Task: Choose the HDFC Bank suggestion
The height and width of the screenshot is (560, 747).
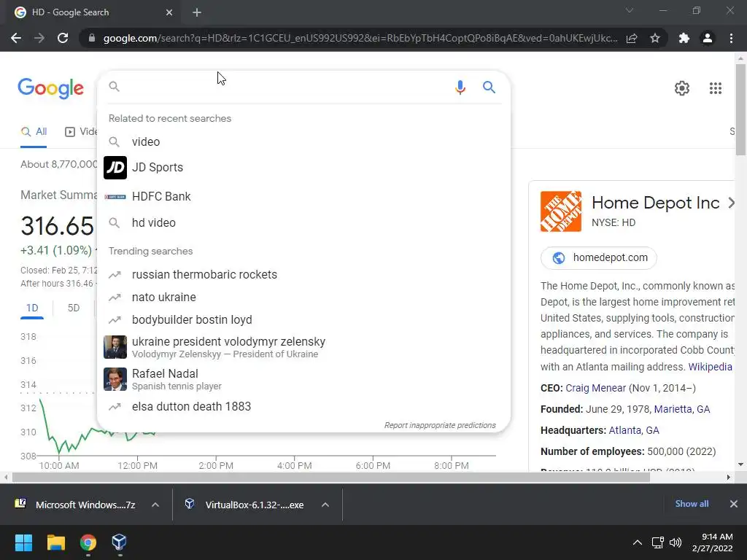Action: point(303,197)
